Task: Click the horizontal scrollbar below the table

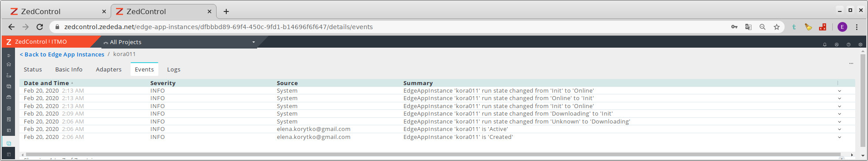Action: click(432, 155)
